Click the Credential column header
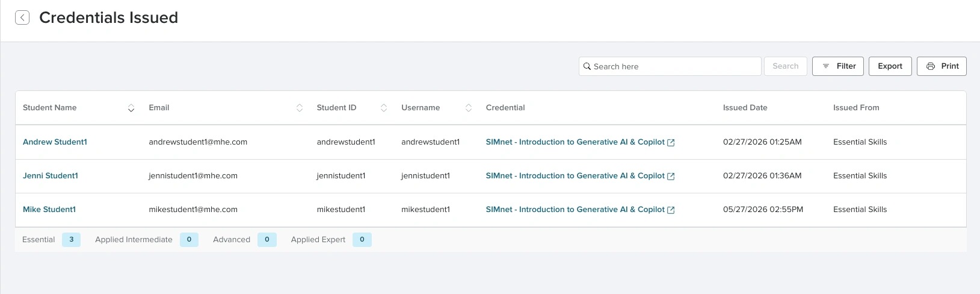 coord(505,108)
